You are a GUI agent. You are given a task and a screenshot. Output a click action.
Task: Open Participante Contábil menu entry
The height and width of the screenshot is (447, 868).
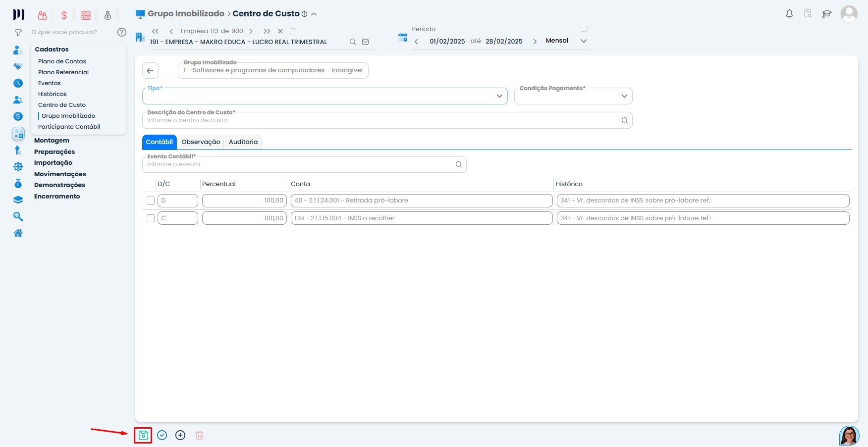point(69,127)
